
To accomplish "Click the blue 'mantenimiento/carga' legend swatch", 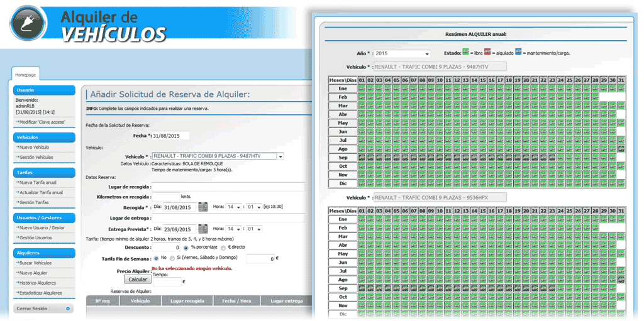I will [519, 52].
